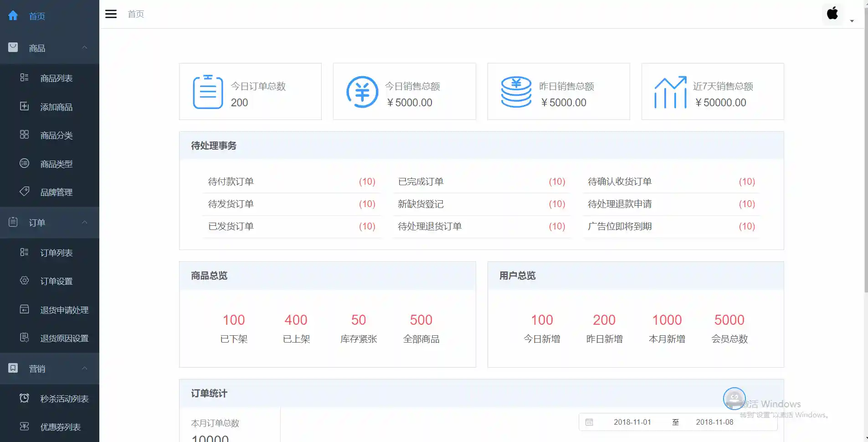
Task: Select 首页 in the breadcrumb bar
Action: (x=135, y=14)
